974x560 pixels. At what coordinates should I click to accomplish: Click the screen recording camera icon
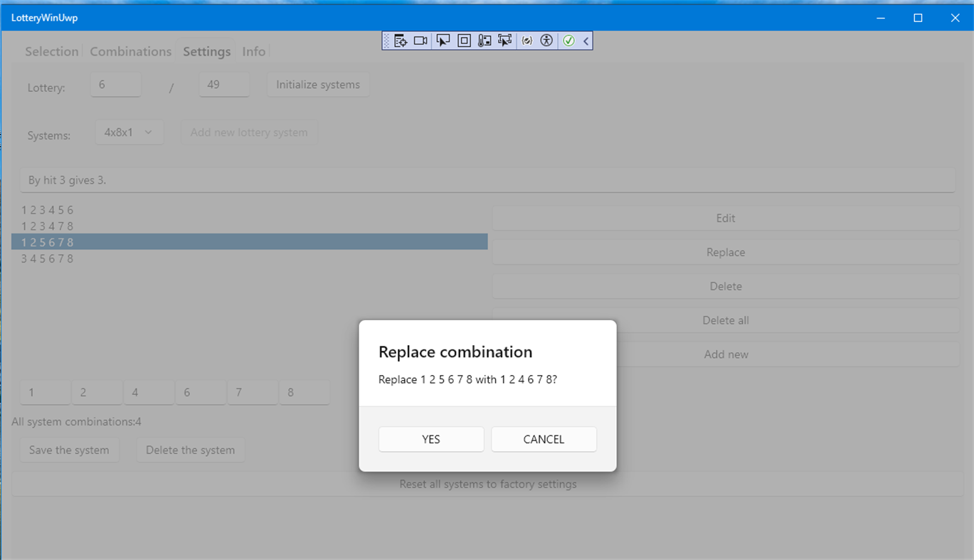[420, 41]
